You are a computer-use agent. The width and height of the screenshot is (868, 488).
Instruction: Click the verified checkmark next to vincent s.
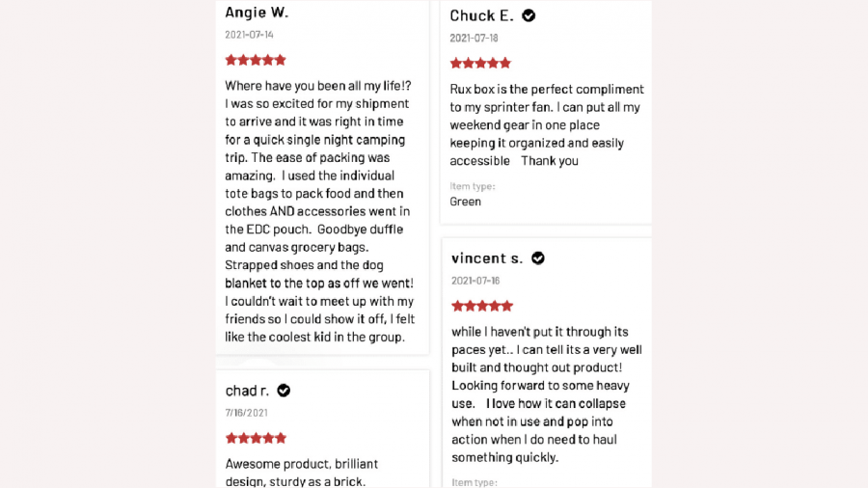[x=538, y=258]
